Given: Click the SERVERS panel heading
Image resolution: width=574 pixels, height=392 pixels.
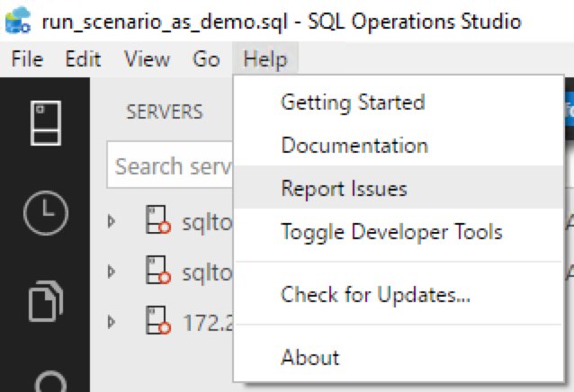Looking at the screenshot, I should pyautogui.click(x=165, y=111).
